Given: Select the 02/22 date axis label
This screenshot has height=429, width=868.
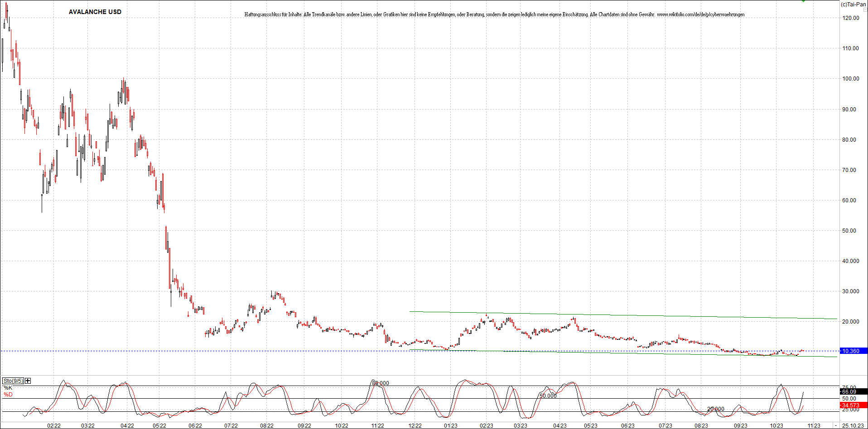Looking at the screenshot, I should (x=53, y=425).
